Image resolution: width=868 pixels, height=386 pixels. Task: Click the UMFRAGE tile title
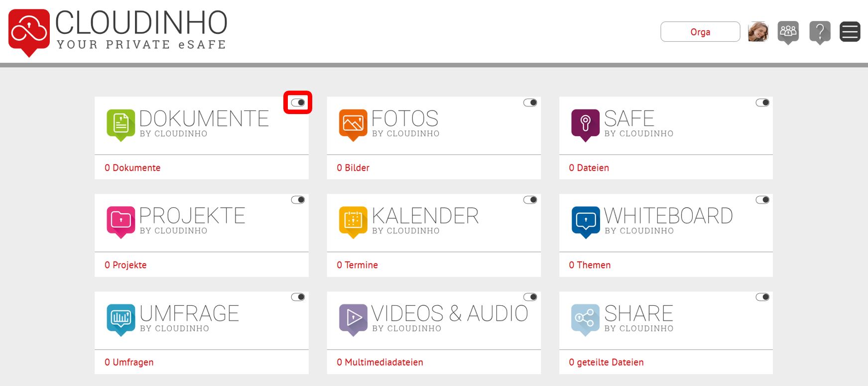(189, 313)
